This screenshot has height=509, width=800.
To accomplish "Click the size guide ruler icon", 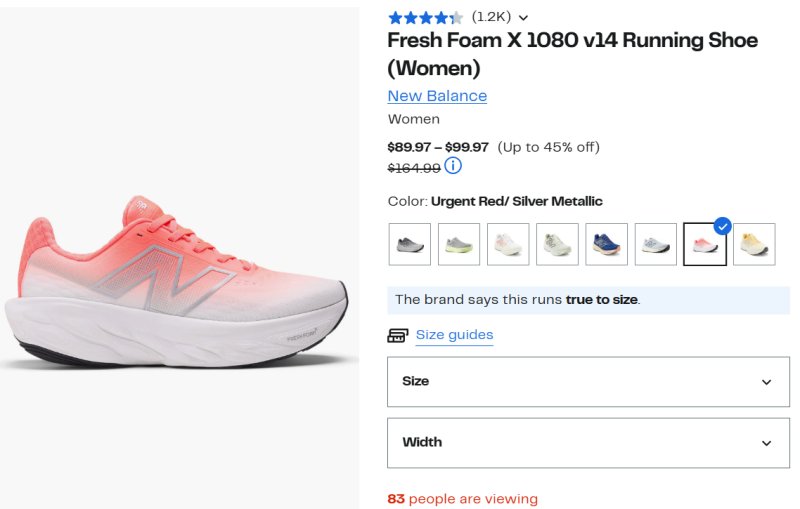I will click(x=398, y=335).
